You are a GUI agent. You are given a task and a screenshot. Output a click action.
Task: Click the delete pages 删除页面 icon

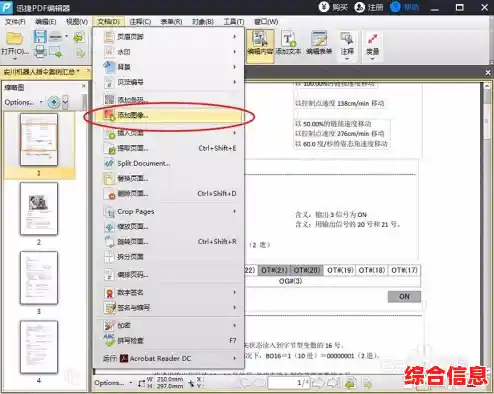[109, 194]
